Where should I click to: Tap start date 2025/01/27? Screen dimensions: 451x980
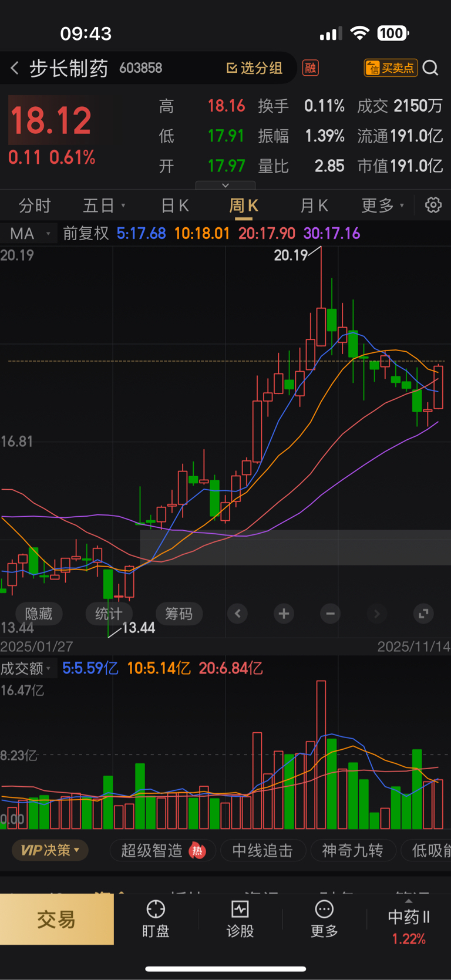click(x=36, y=646)
